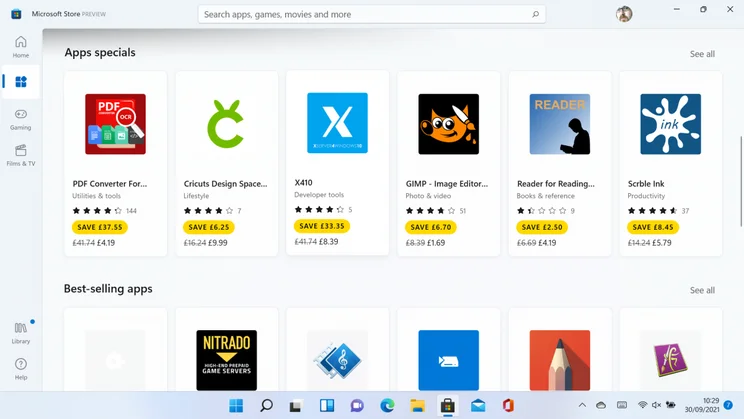Click the X410 app title
Screen dimensions: 744x419
(x=304, y=183)
